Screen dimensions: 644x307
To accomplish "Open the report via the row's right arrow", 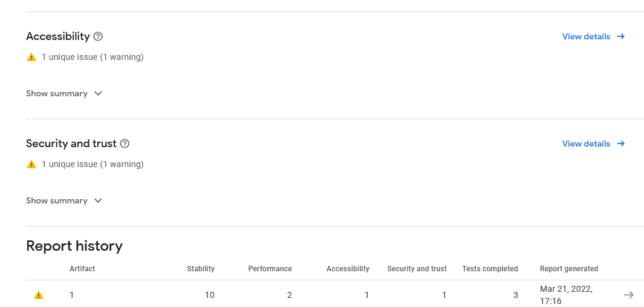I will coord(629,295).
